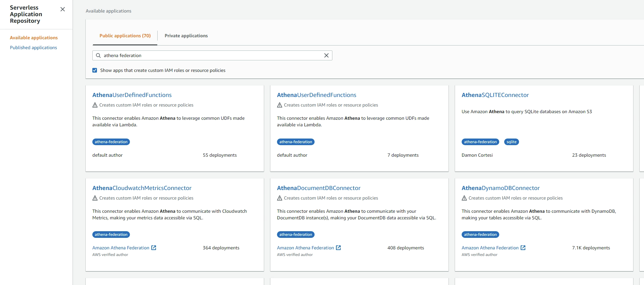Click athena-federation tag on AthenaCloudwatchMetricsConnector card
644x285 pixels.
[x=111, y=235]
